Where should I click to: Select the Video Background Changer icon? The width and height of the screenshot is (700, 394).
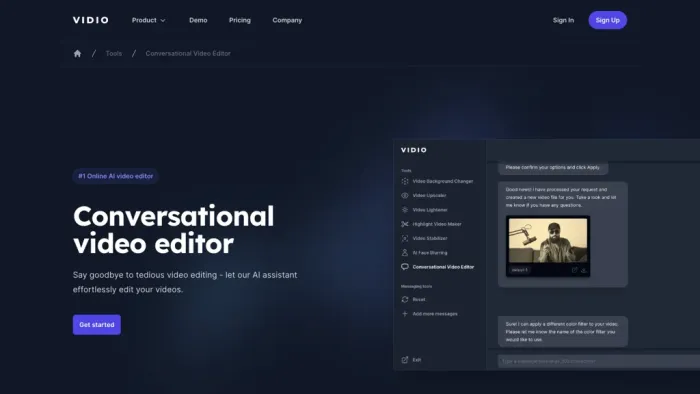point(405,181)
